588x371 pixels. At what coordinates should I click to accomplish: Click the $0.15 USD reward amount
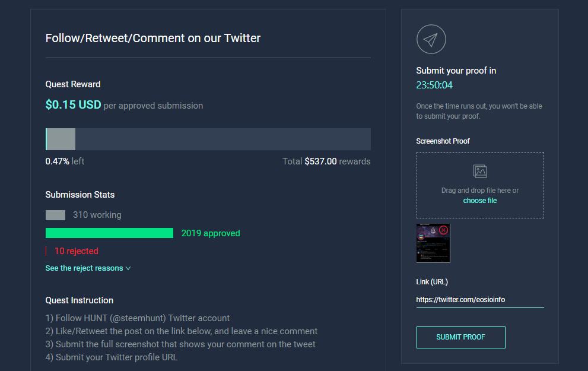pyautogui.click(x=73, y=104)
